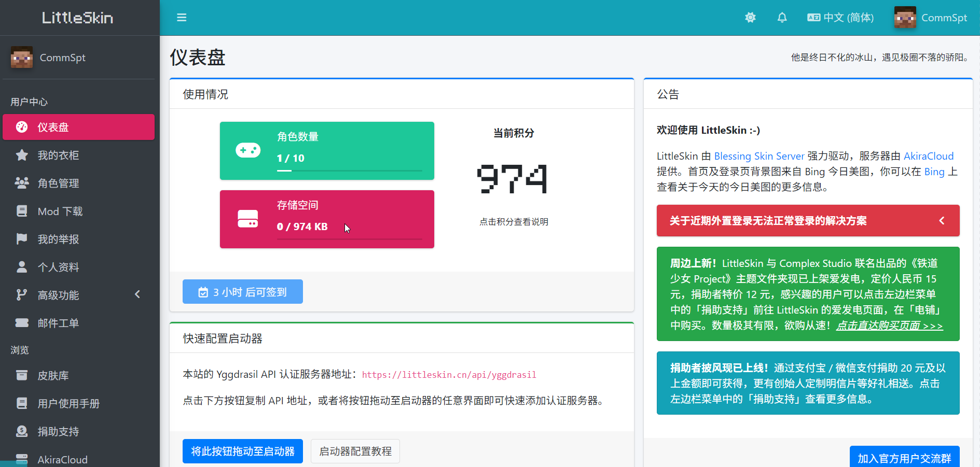This screenshot has width=980, height=467.
Task: Expand the red announcement about 外置登录
Action: coord(808,221)
